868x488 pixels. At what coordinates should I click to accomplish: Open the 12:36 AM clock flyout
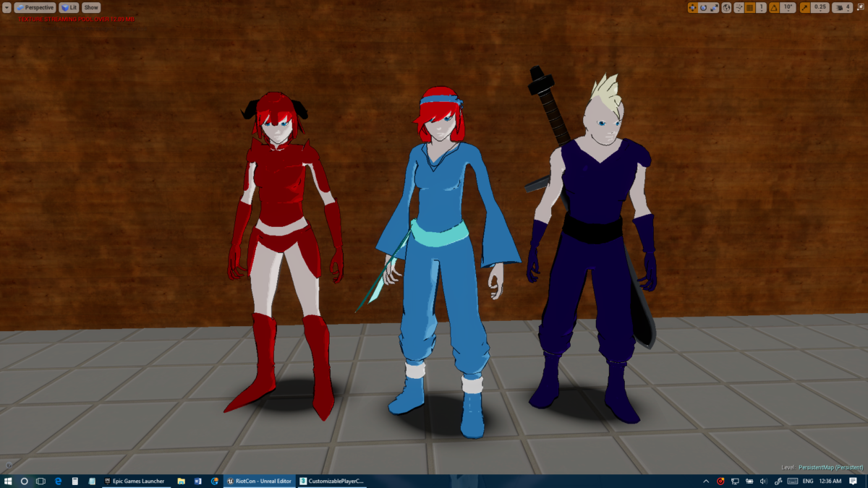830,481
